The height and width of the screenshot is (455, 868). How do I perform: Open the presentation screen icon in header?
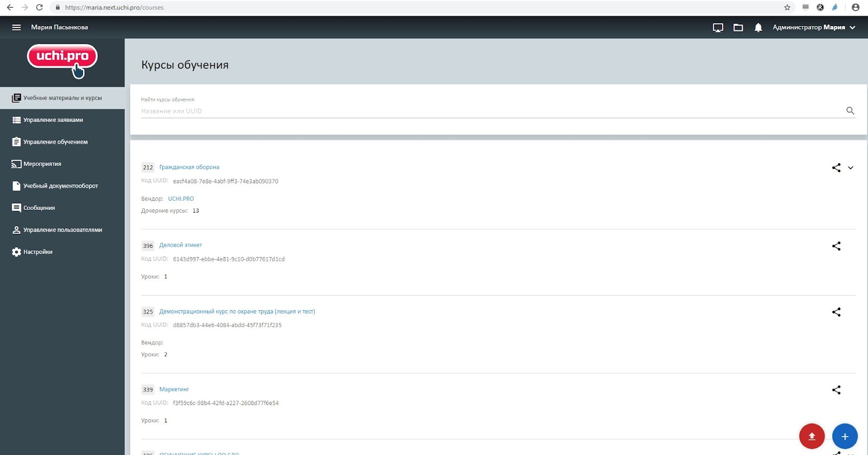(718, 28)
